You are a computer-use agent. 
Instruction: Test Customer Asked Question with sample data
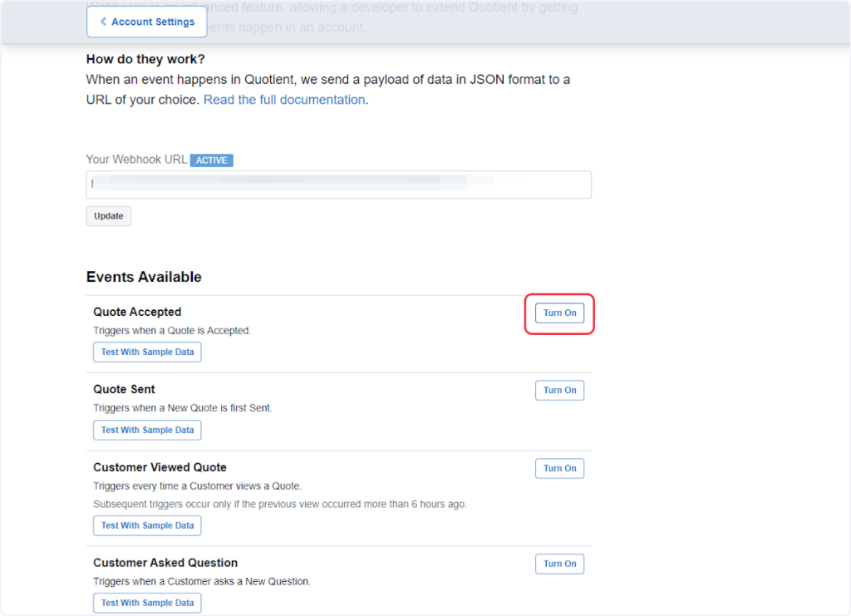(147, 603)
